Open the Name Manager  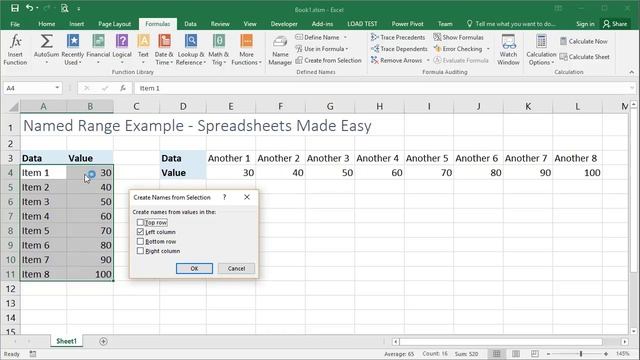click(280, 50)
